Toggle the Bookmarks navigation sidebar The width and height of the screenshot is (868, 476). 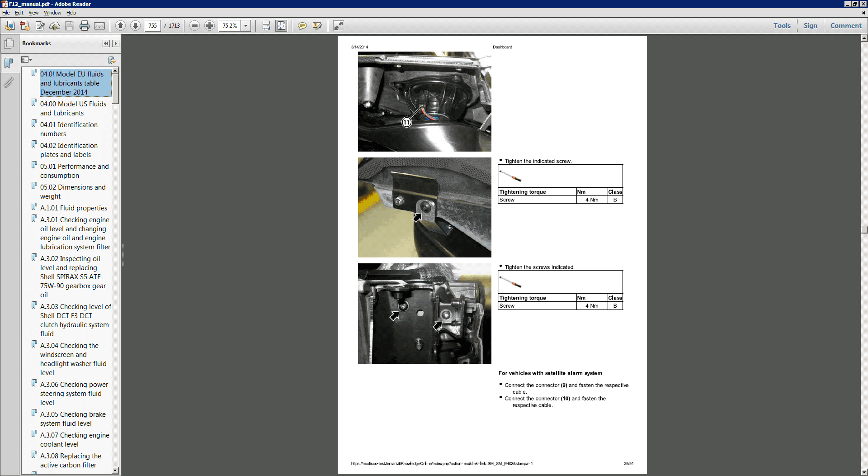point(9,63)
